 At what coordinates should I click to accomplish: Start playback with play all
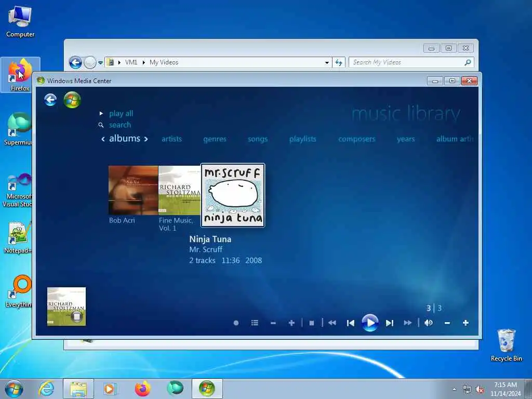point(121,113)
